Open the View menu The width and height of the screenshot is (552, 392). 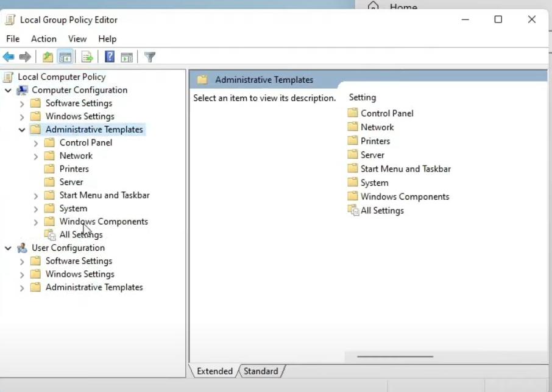(x=77, y=39)
